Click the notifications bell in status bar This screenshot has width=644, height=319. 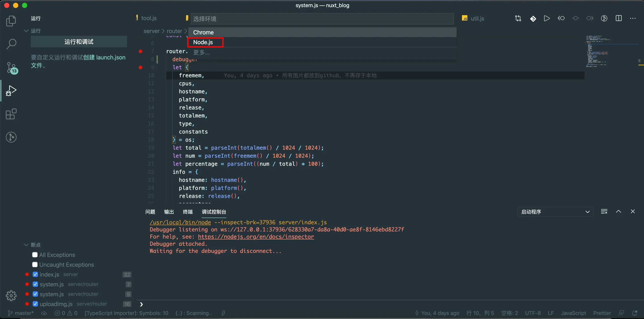pyautogui.click(x=635, y=313)
